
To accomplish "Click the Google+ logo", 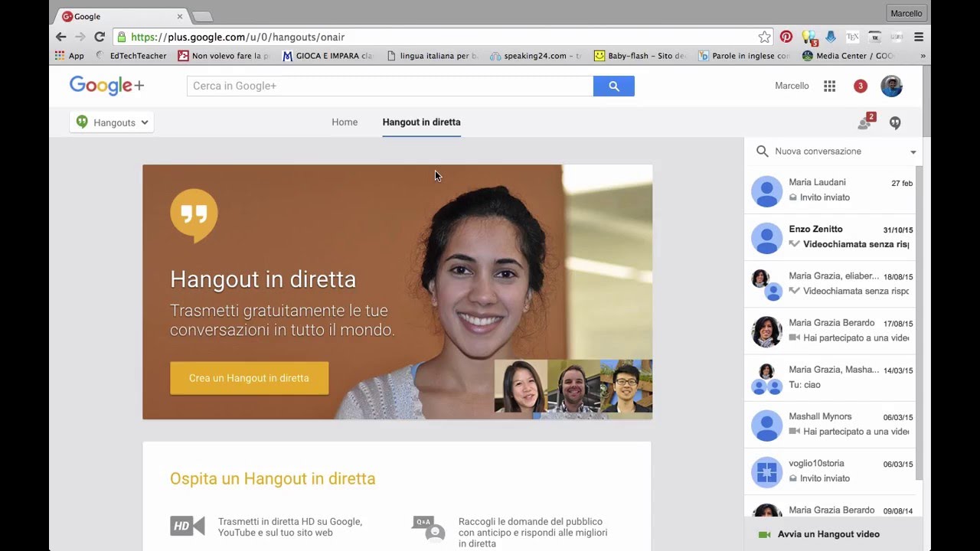I will click(106, 86).
